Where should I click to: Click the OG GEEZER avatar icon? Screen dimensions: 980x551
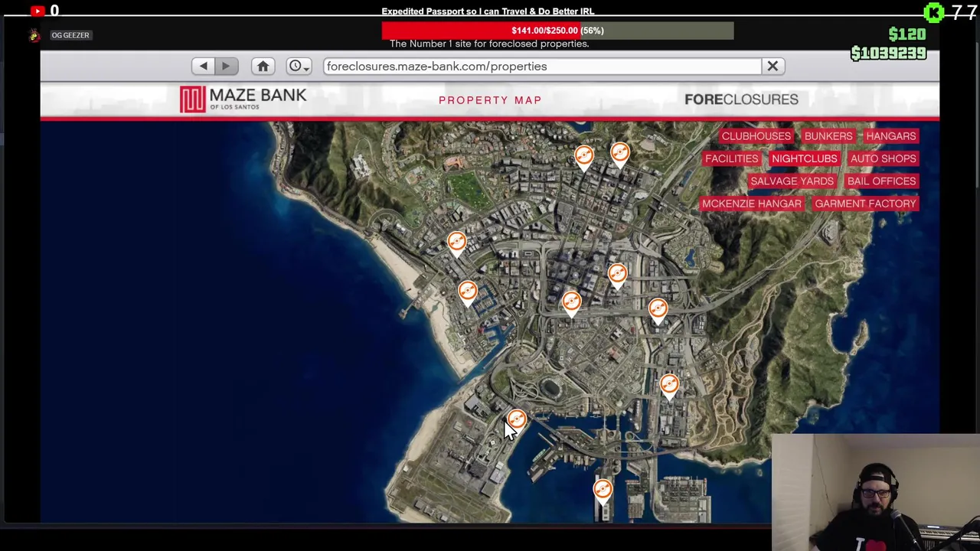click(34, 35)
